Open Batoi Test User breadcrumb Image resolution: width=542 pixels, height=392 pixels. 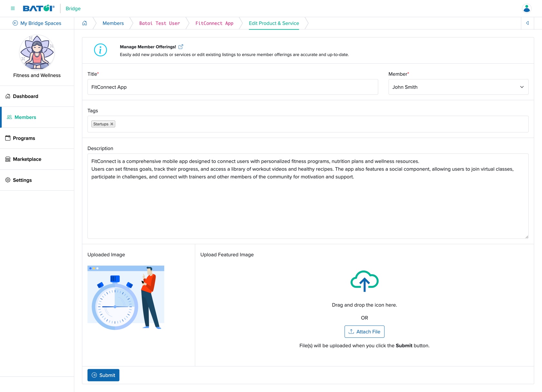pyautogui.click(x=160, y=23)
